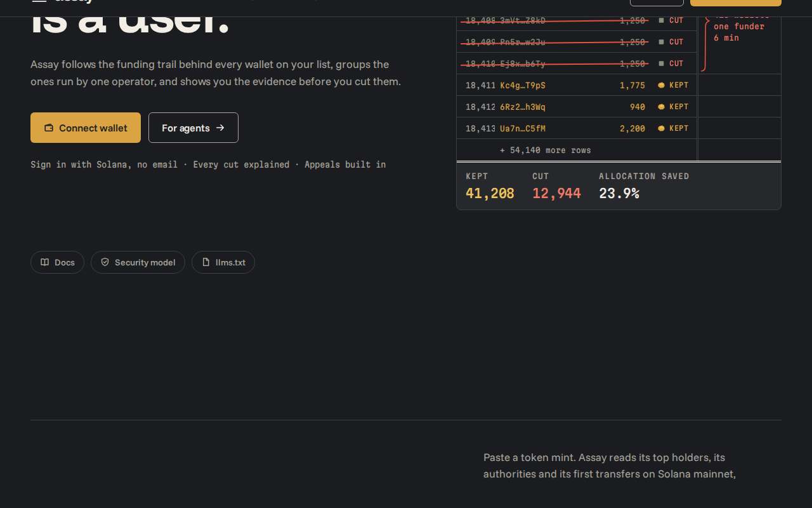The width and height of the screenshot is (812, 508).
Task: Click the KEPT total 41,208
Action: point(490,194)
